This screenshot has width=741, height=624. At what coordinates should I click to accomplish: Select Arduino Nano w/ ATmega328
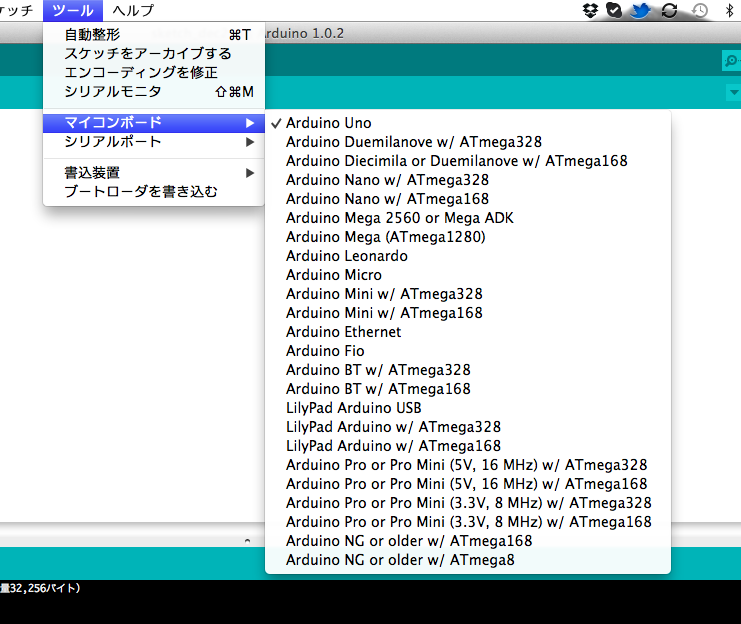tap(468, 180)
